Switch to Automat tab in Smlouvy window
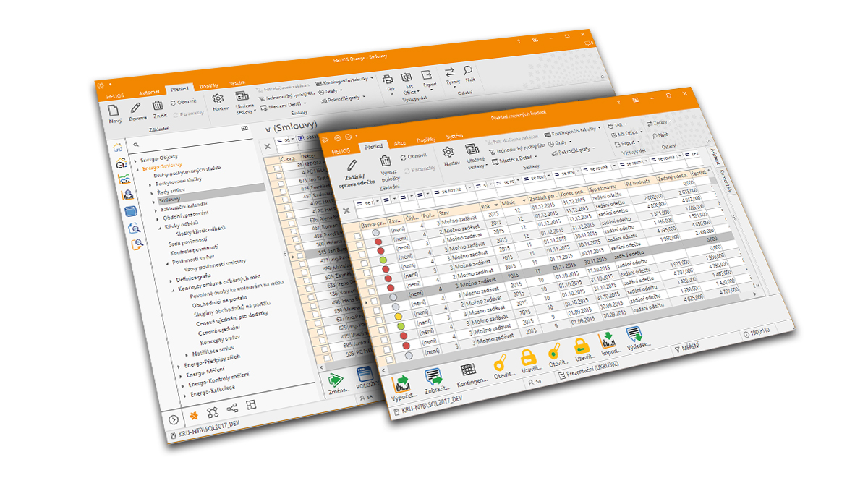The width and height of the screenshot is (868, 478). coord(148,93)
